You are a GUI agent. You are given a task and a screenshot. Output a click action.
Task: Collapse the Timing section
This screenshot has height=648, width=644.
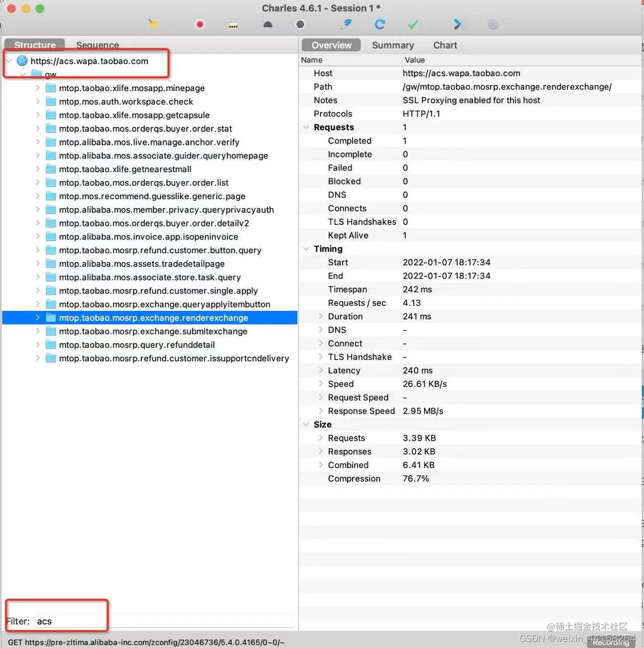click(306, 249)
